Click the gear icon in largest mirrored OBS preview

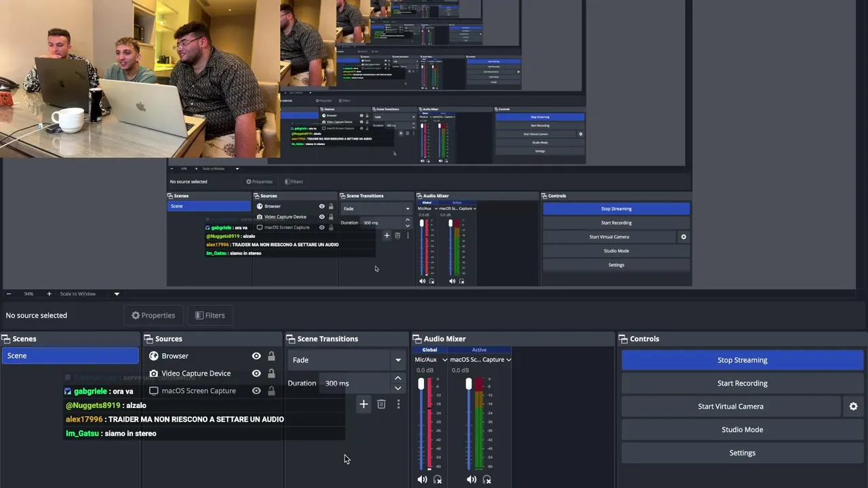click(684, 237)
